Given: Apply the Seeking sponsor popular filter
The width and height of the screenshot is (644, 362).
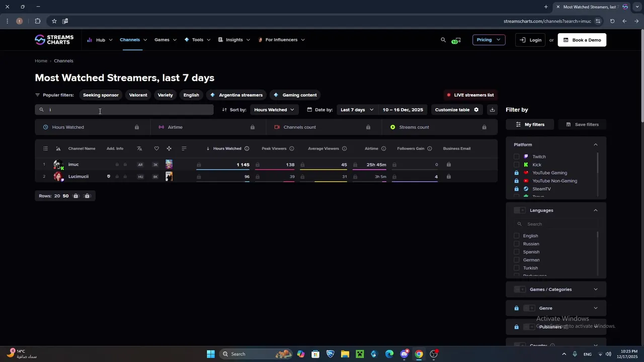Looking at the screenshot, I should click(101, 95).
